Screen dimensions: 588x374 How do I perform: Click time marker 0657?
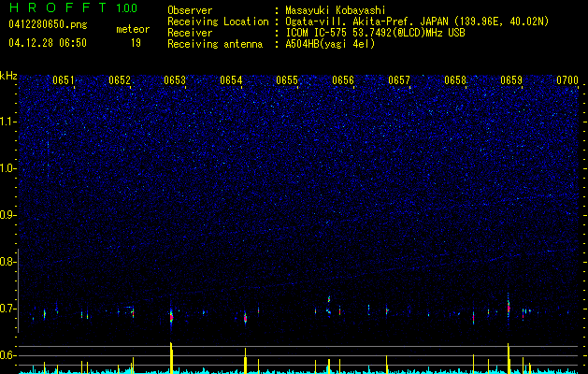(399, 80)
